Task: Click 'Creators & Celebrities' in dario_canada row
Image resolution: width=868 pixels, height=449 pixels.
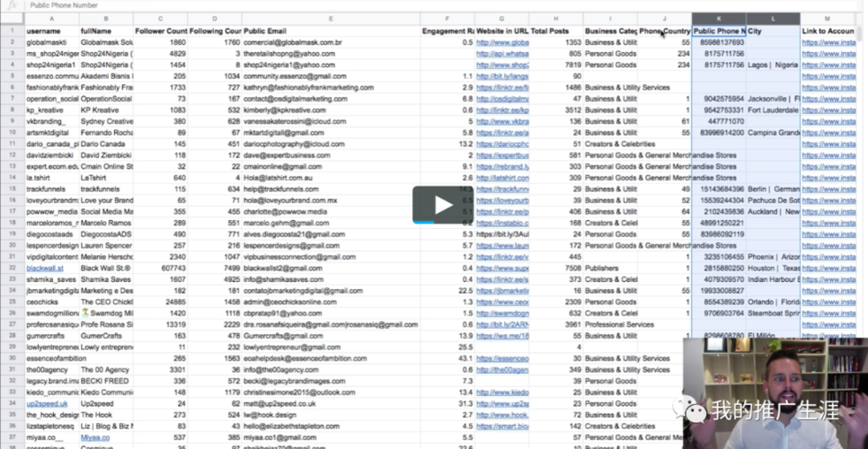Action: [620, 144]
